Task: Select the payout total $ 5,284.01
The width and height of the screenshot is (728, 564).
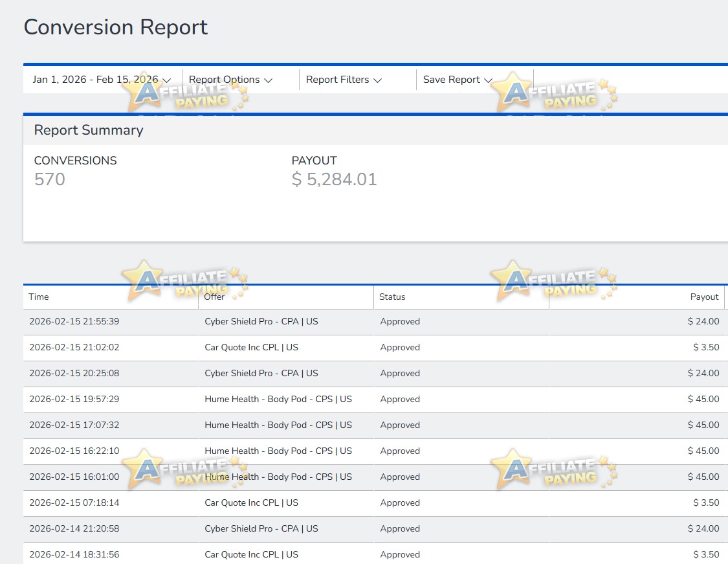Action: (335, 179)
